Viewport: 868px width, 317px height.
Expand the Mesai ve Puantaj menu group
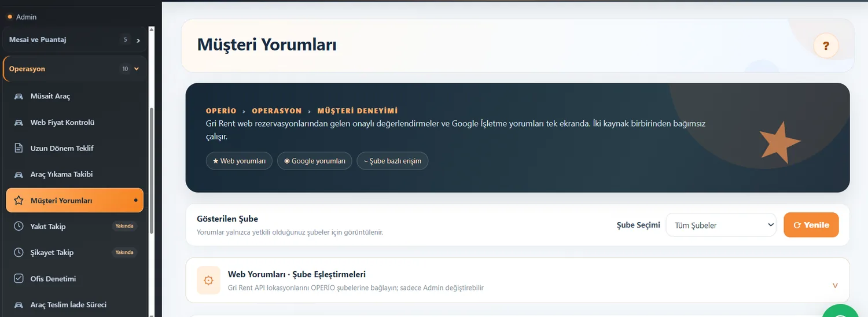(74, 40)
